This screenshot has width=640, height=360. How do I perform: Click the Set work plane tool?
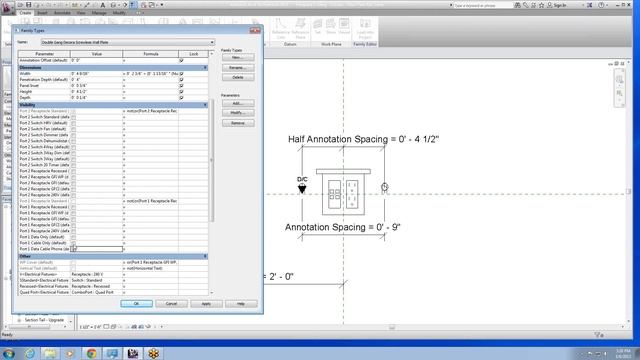coord(318,27)
